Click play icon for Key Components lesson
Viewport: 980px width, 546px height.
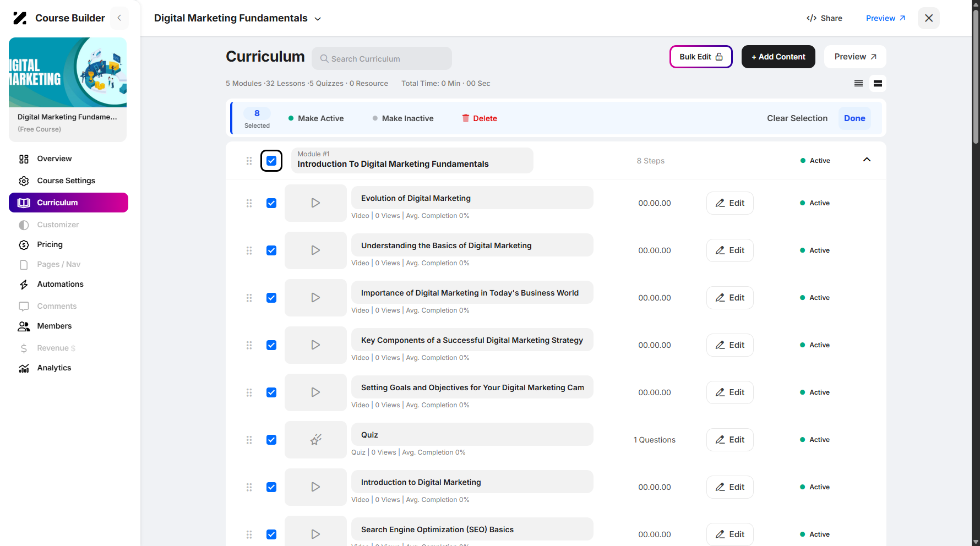click(315, 345)
